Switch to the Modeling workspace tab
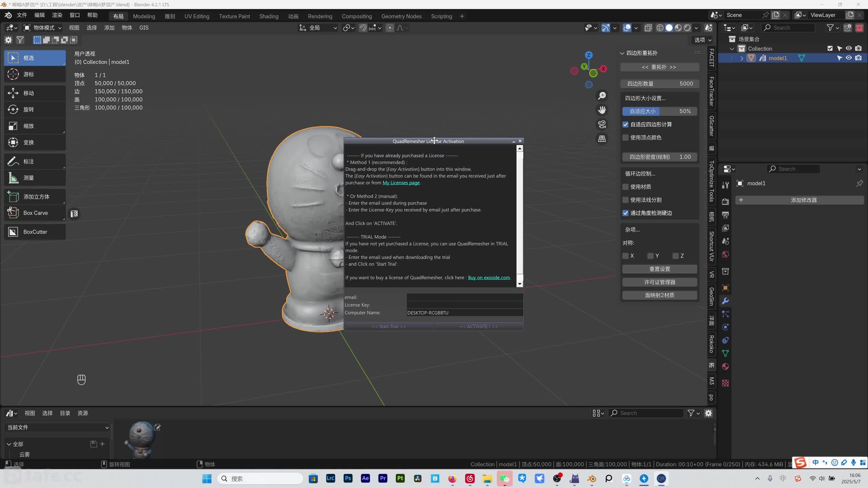 [144, 16]
